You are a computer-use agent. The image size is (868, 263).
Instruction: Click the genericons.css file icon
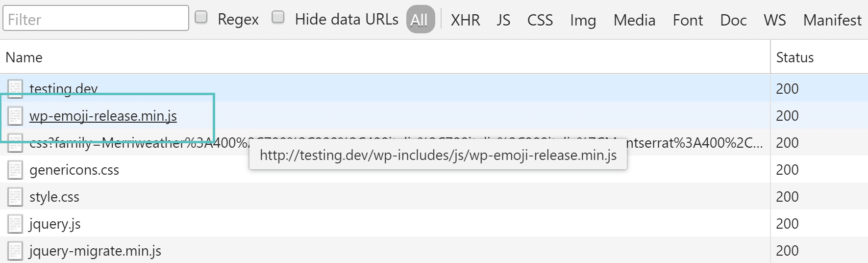15,170
